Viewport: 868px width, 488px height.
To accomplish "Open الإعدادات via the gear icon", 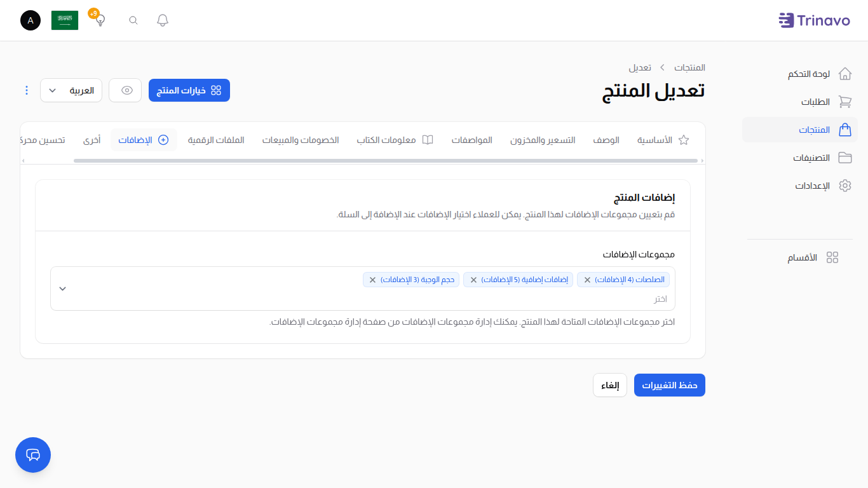I will (845, 186).
